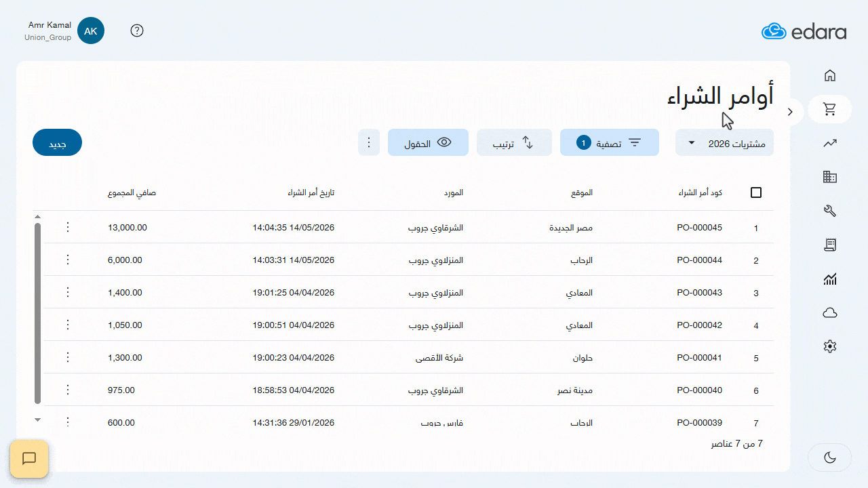The image size is (868, 488).
Task: Toggle the الحقول fields visibility button
Action: 428,143
